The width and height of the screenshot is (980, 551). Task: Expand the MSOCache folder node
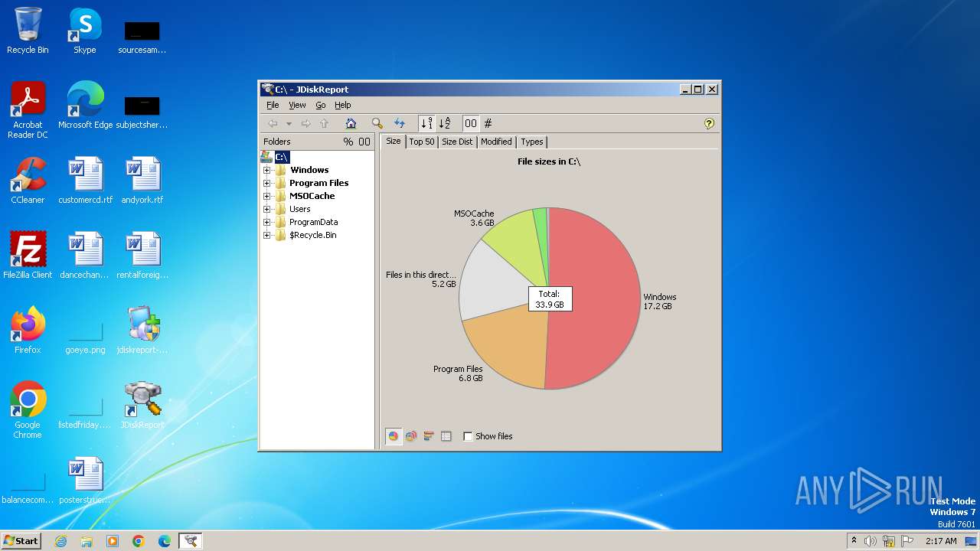pos(267,196)
